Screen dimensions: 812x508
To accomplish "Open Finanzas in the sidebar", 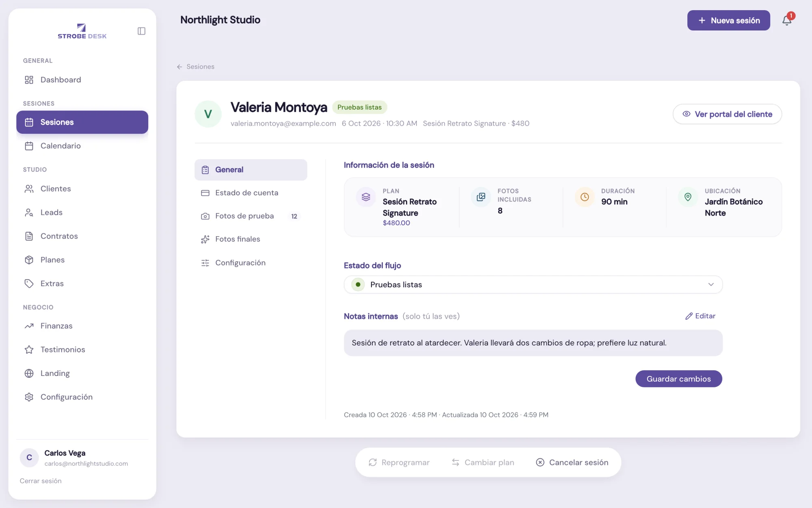I will (x=82, y=326).
